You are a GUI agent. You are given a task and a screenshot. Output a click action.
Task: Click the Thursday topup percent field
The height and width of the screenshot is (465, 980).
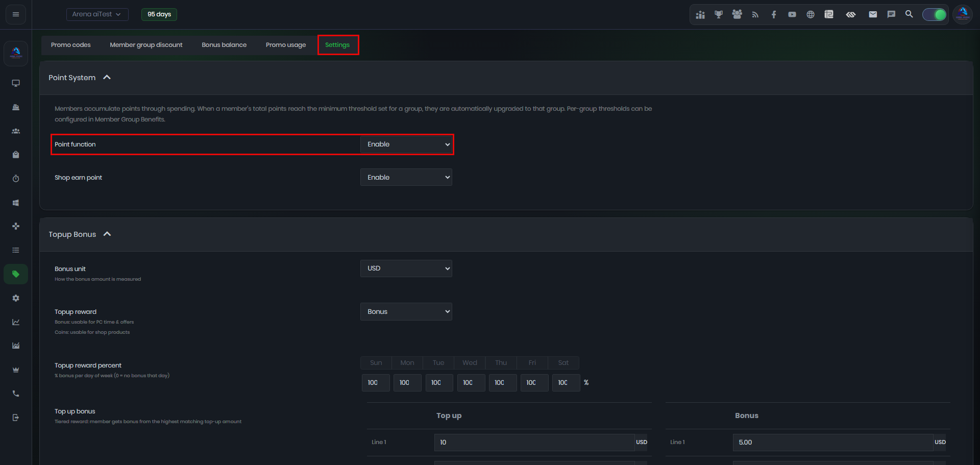pos(502,383)
